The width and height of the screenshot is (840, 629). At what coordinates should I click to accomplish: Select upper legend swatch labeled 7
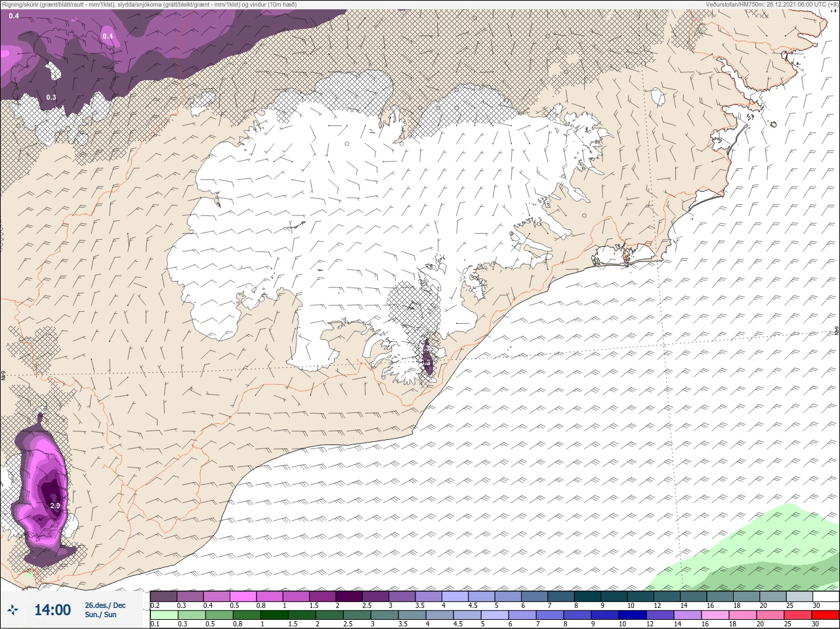click(562, 596)
